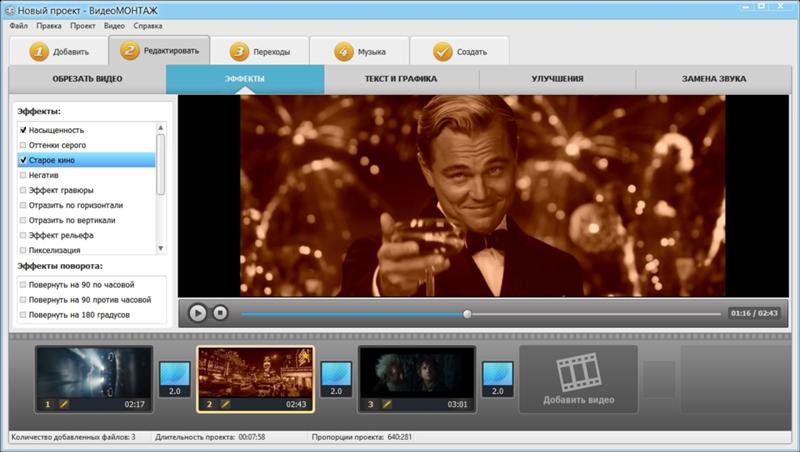Stop the video playback
800x452 pixels.
pyautogui.click(x=220, y=313)
